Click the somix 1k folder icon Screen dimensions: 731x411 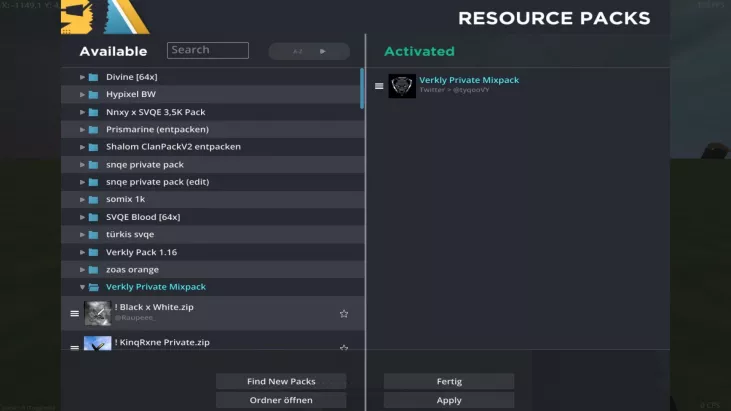point(93,199)
